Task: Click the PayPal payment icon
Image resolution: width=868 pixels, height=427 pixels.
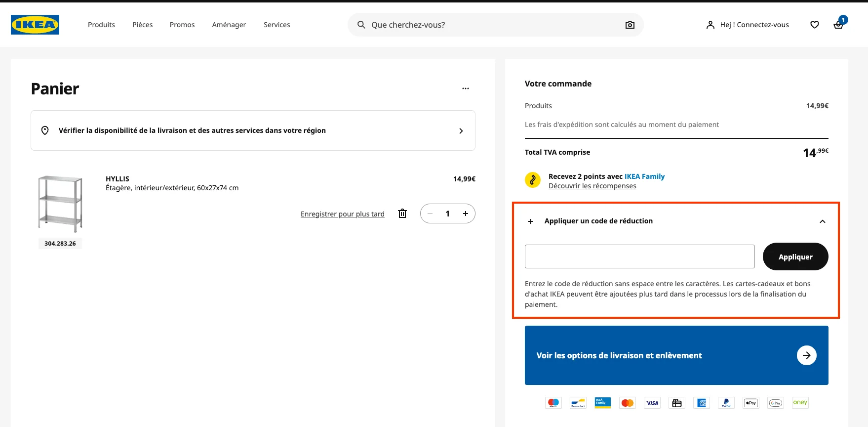Action: (726, 403)
